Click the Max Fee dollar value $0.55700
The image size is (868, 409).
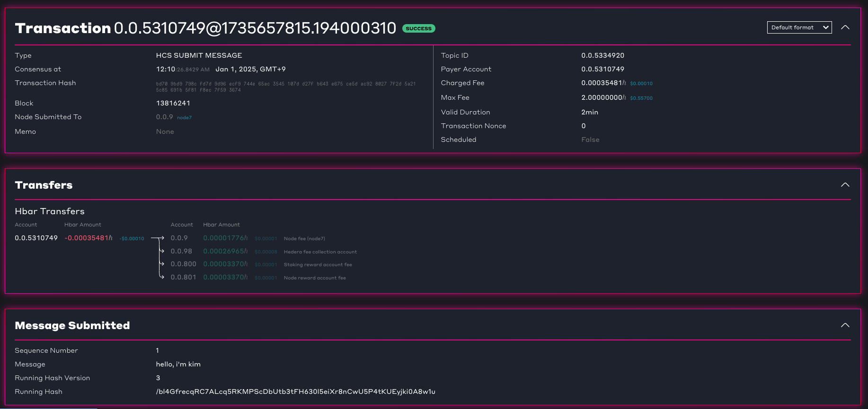pos(641,98)
